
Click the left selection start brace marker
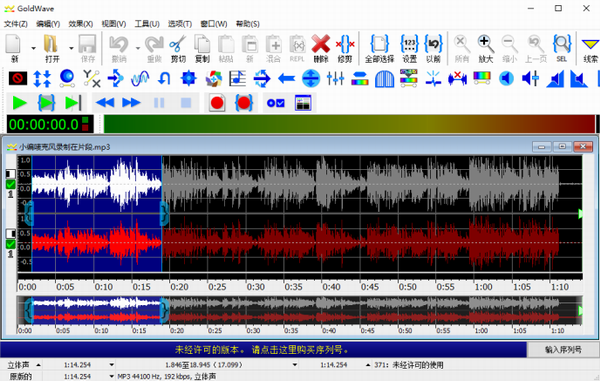coord(29,213)
